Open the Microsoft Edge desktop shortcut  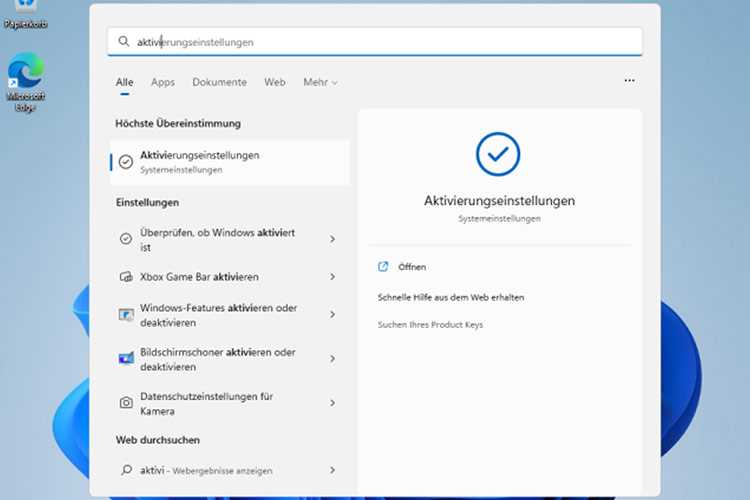point(26,82)
